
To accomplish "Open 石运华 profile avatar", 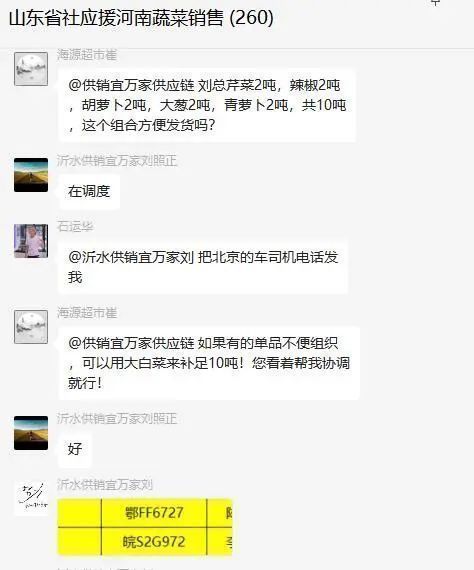I will coord(31,241).
